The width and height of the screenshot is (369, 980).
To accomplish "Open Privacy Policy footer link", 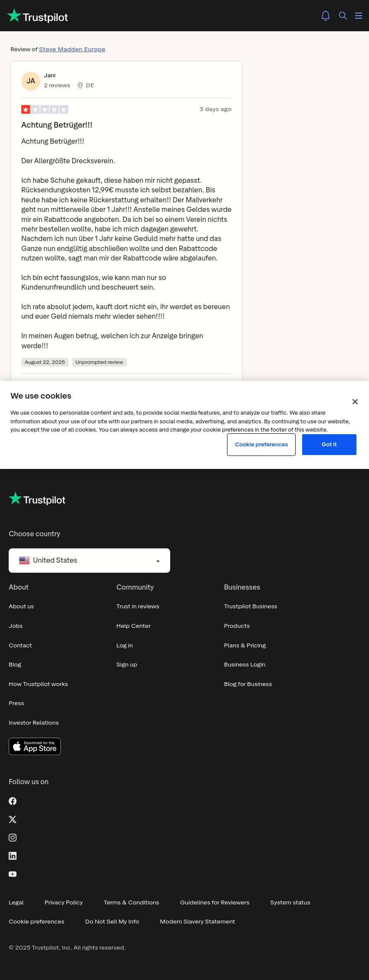I will 64,903.
